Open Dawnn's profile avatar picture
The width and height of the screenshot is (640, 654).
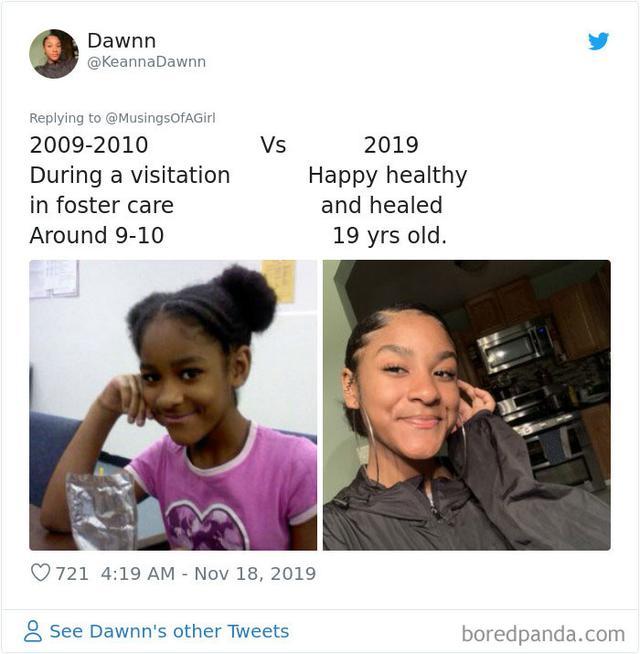[x=53, y=53]
